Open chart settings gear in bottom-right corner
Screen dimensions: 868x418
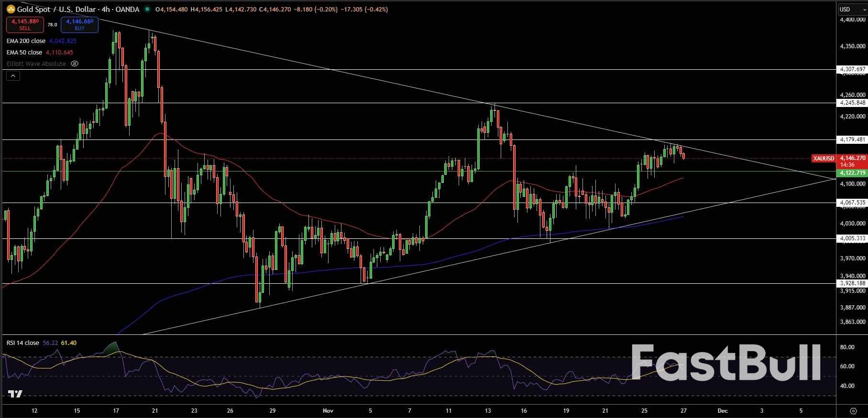(x=853, y=411)
